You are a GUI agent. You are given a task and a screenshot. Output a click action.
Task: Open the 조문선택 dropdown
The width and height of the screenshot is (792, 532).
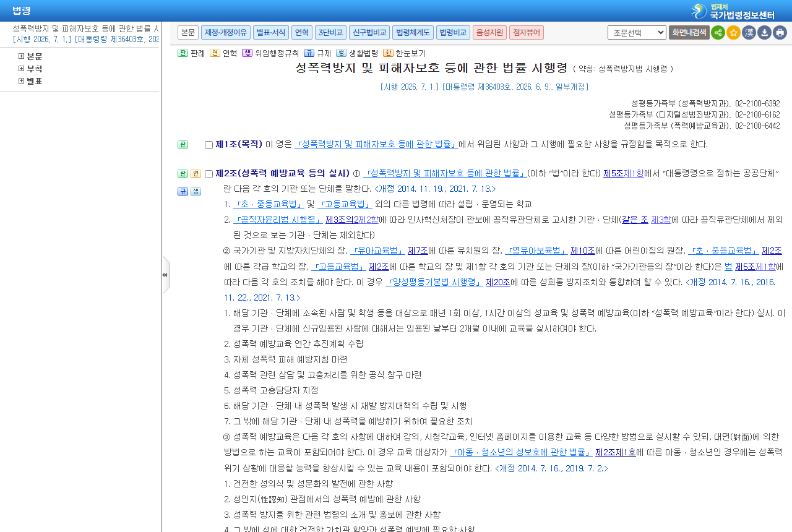click(x=637, y=32)
